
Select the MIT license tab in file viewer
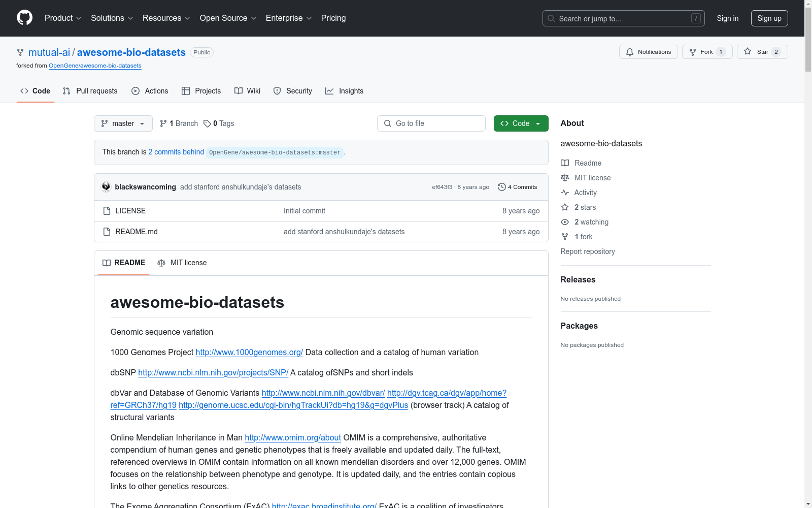coord(182,263)
